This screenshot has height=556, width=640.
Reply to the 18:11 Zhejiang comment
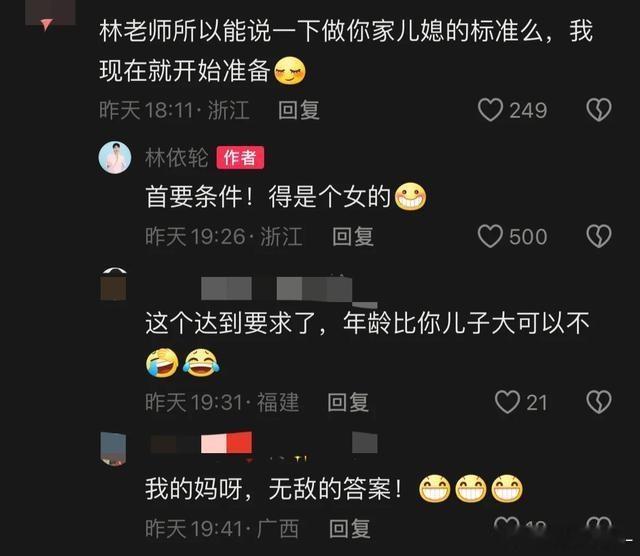pyautogui.click(x=299, y=110)
